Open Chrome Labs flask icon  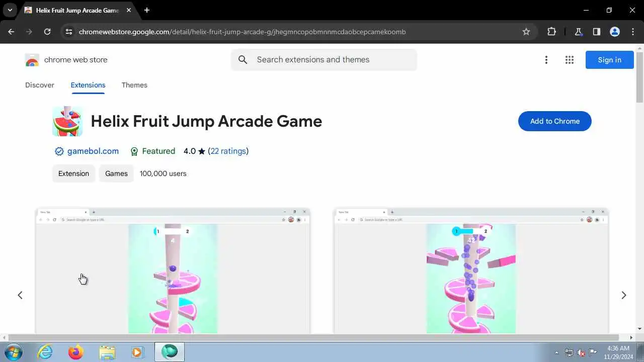[578, 32]
